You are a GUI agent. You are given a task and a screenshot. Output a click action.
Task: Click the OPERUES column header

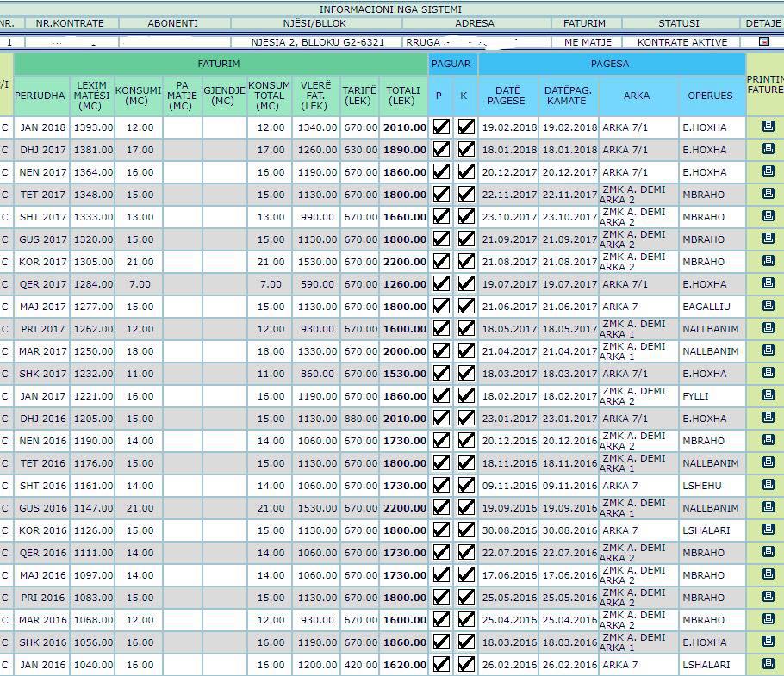tap(710, 96)
